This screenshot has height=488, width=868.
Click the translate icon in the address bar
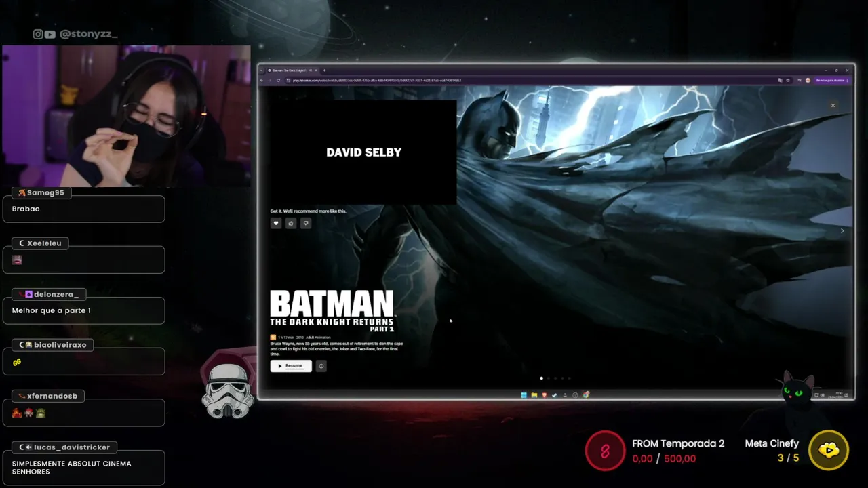click(781, 80)
